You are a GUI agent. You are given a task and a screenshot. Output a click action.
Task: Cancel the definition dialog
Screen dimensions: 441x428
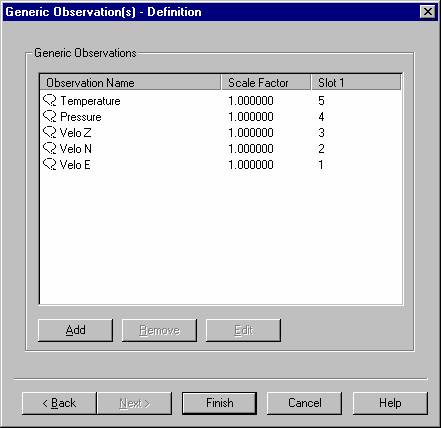[x=305, y=403]
